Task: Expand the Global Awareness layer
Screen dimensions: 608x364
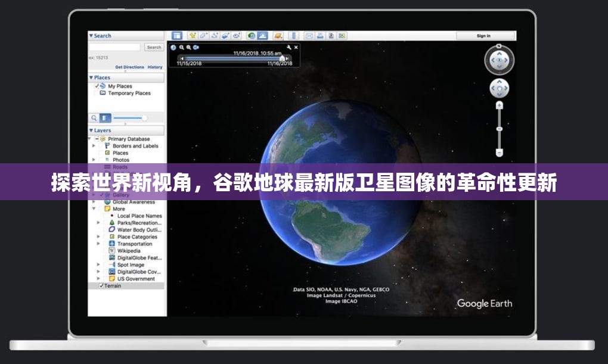Action: tap(94, 202)
